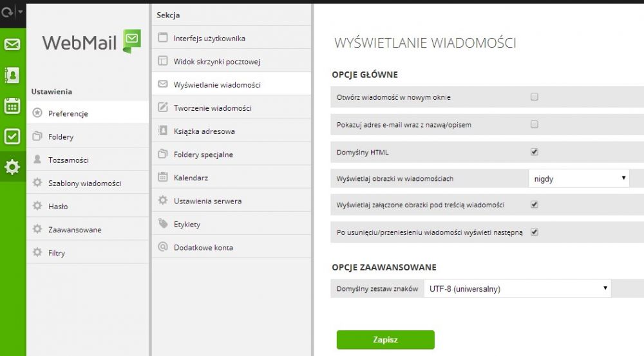Click the WebMail logo
The width and height of the screenshot is (644, 356).
(x=91, y=42)
